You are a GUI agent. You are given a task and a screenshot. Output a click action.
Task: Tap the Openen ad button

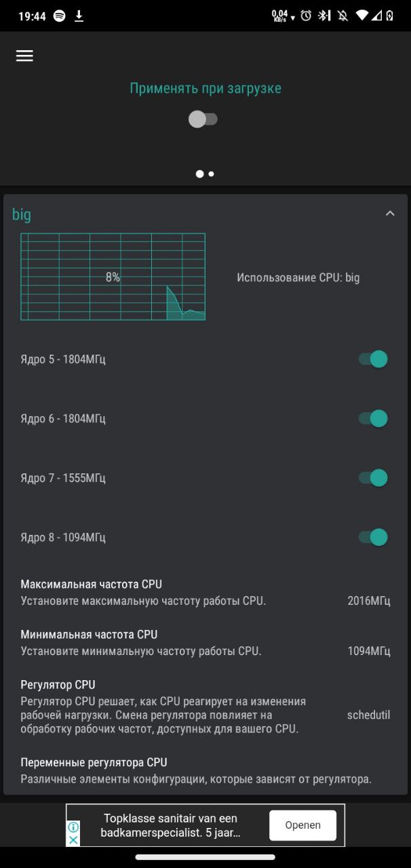coord(302,825)
